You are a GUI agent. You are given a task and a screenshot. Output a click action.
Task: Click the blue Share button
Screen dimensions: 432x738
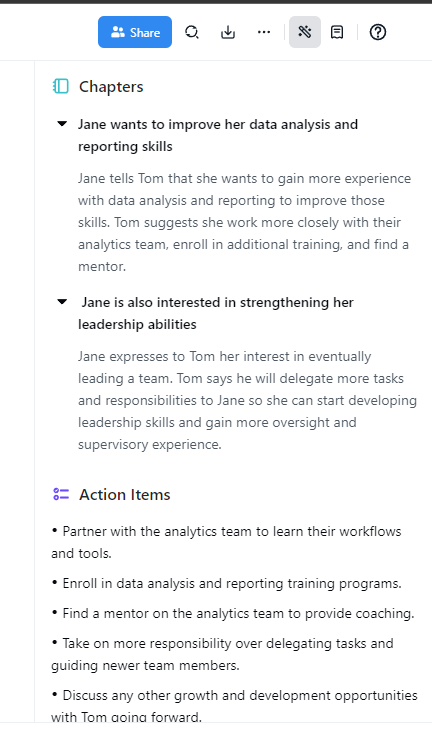click(x=135, y=32)
